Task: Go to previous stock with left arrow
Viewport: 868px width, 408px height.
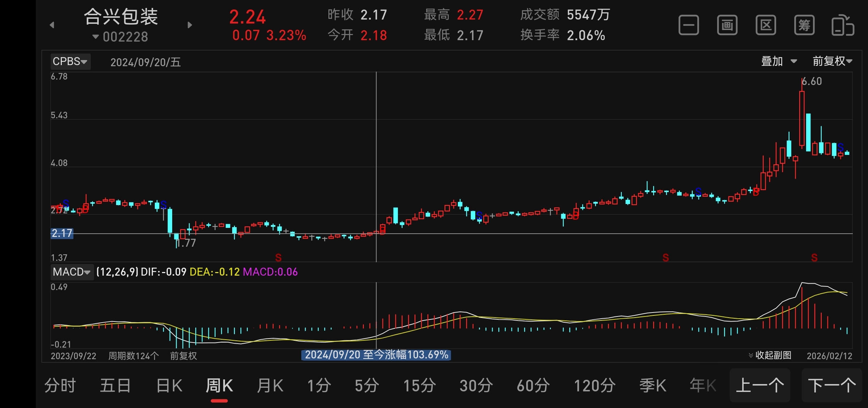Action: pyautogui.click(x=52, y=25)
